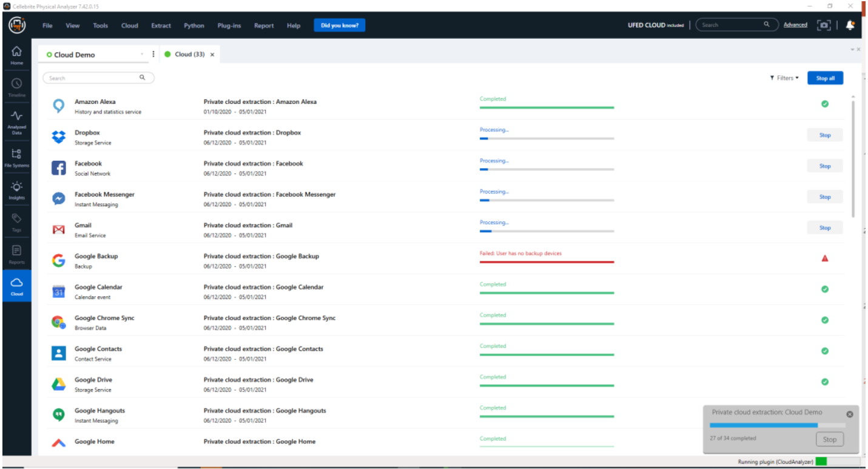The image size is (868, 469).
Task: Click the screenshot camera icon
Action: tap(824, 25)
